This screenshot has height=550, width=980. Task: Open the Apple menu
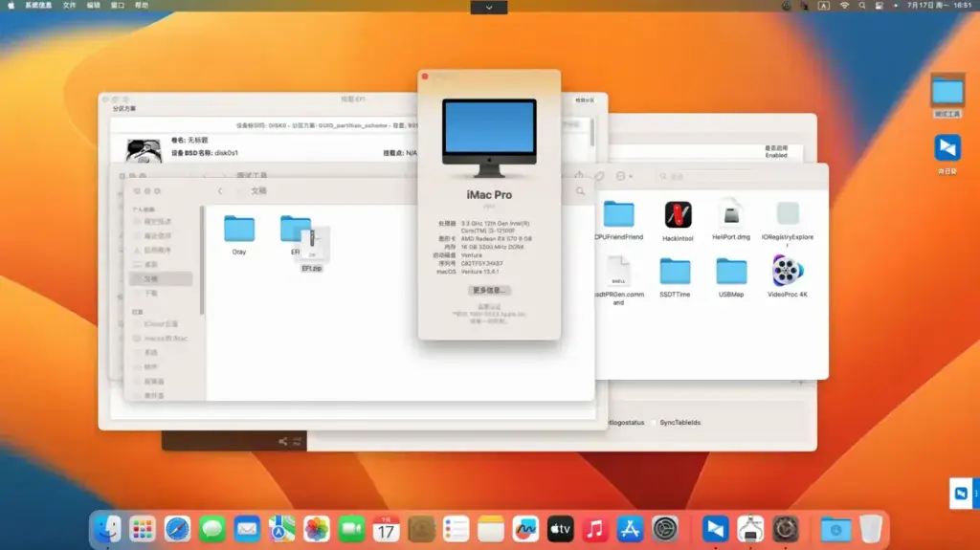point(11,5)
